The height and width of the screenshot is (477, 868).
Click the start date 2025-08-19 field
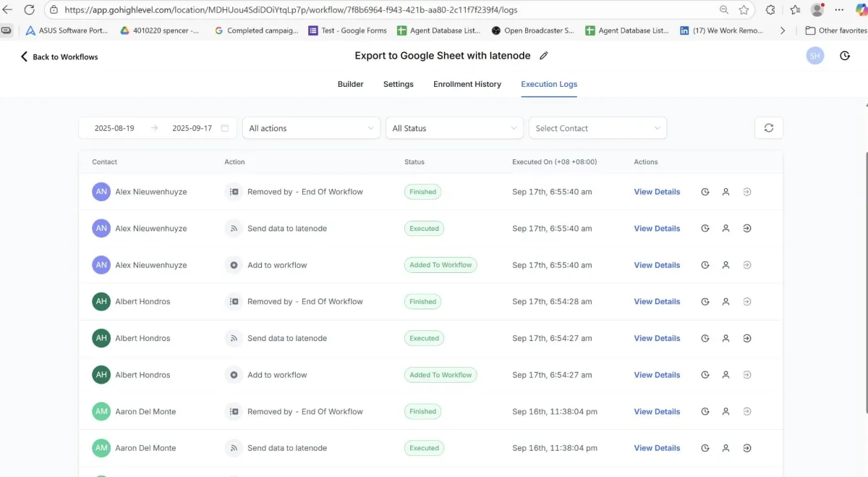tap(114, 128)
